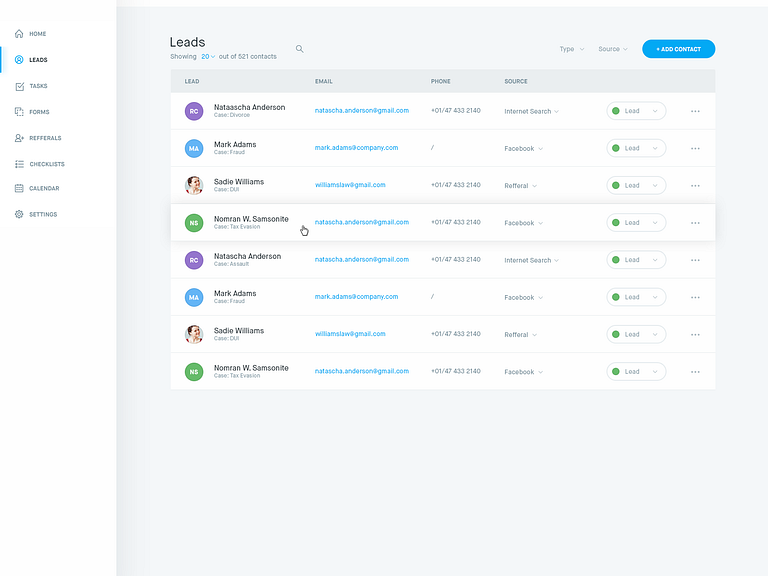This screenshot has width=768, height=576.
Task: Click the Leads page title
Action: [188, 42]
